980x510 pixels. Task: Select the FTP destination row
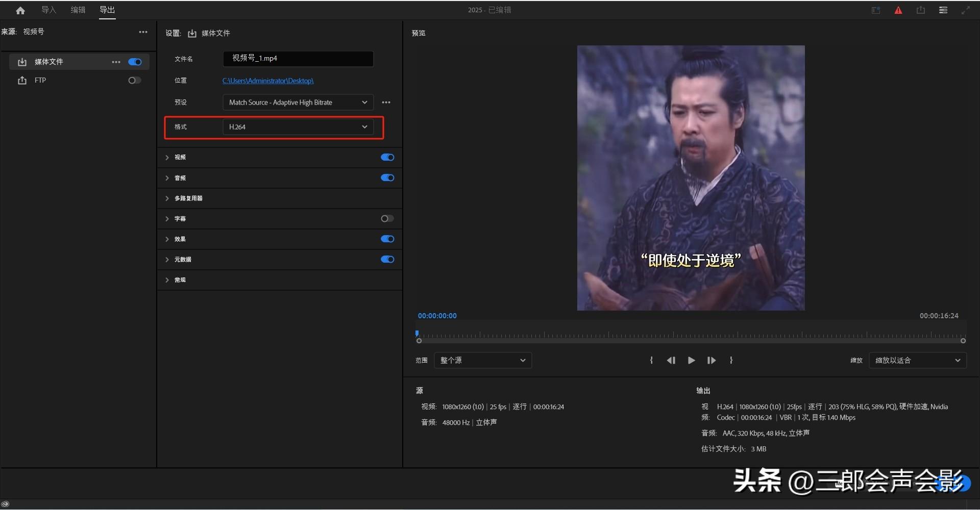tap(80, 80)
